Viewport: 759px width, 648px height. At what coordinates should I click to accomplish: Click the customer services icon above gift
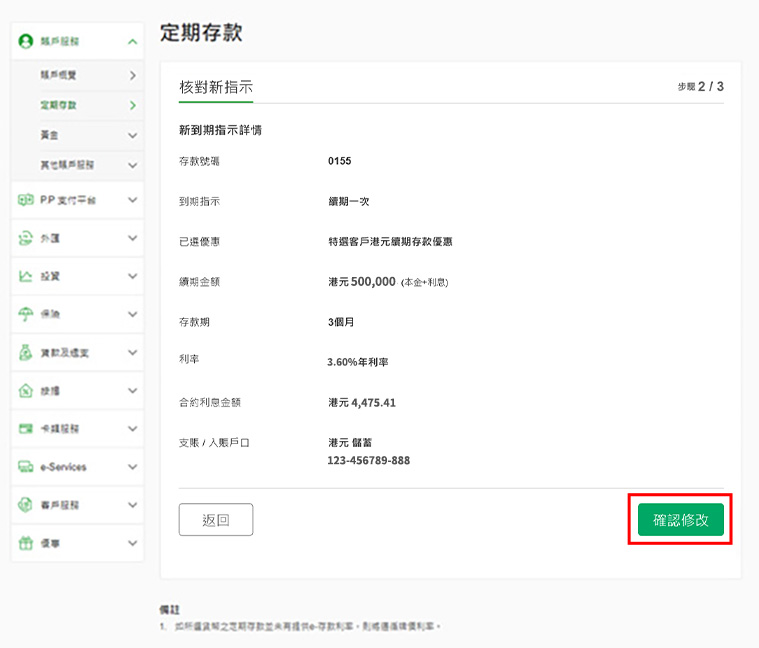coord(26,505)
